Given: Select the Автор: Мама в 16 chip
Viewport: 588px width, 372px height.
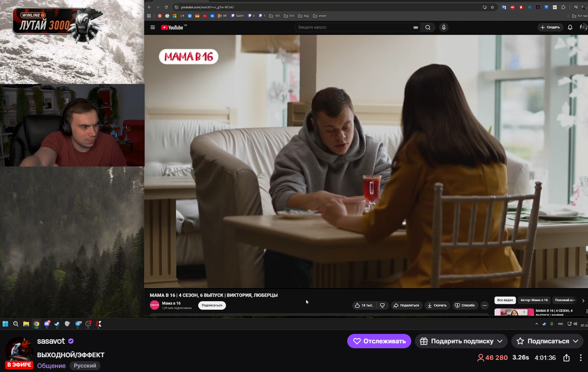Looking at the screenshot, I should click(534, 300).
